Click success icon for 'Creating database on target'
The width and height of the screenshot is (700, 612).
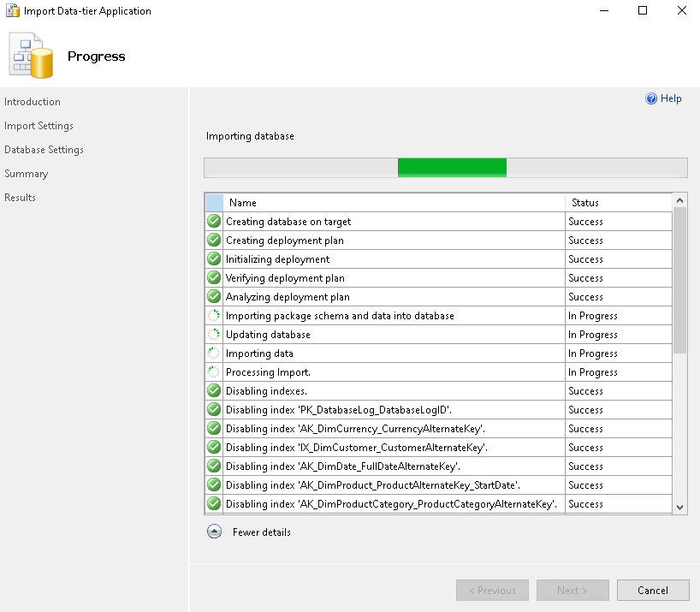pos(214,222)
